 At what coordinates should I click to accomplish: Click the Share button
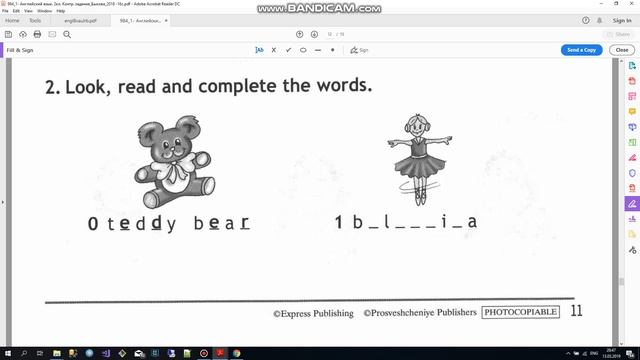[x=619, y=34]
